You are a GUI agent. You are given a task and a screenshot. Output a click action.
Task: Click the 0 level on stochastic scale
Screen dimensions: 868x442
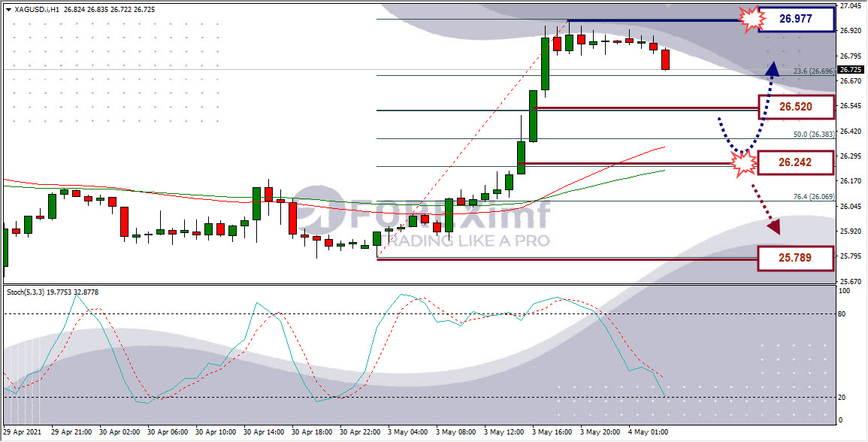pos(842,420)
